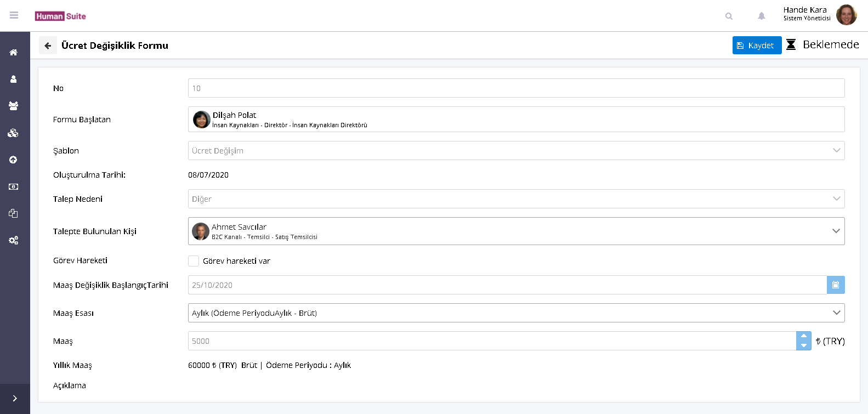This screenshot has width=868, height=414.
Task: Go back using the arrow button
Action: (x=48, y=46)
